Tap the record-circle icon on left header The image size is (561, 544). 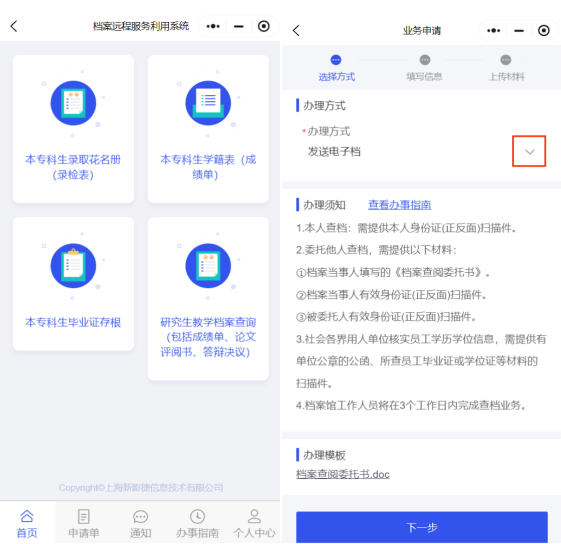(264, 26)
